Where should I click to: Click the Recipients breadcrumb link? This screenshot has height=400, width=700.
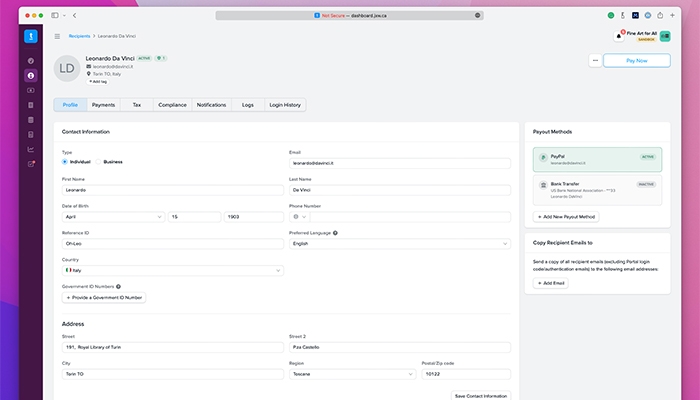click(79, 36)
